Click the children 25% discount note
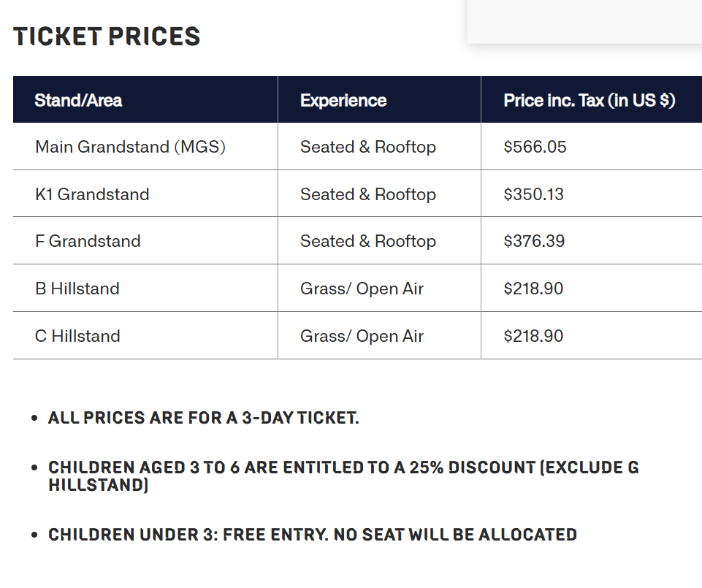Screen dimensions: 702x588 pyautogui.click(x=343, y=476)
